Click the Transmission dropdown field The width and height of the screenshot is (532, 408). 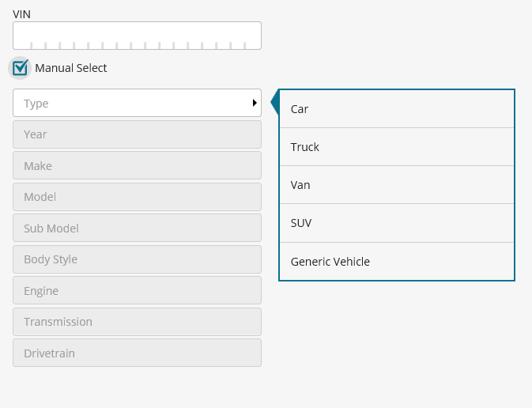tap(137, 322)
